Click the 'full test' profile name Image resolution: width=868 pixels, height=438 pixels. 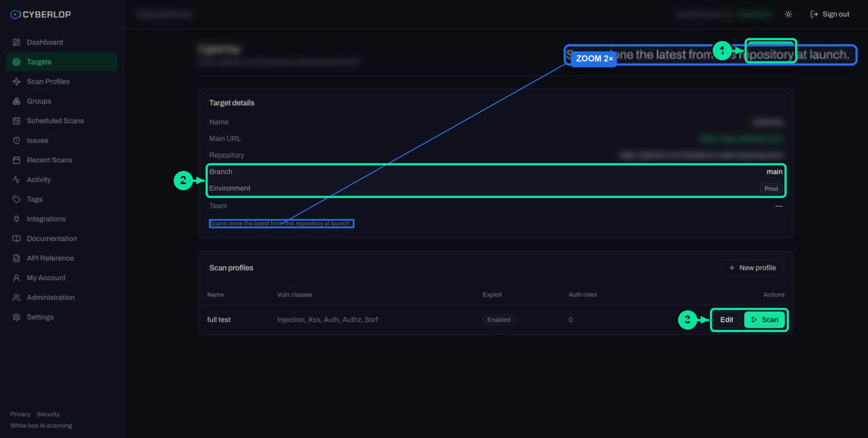tap(219, 319)
